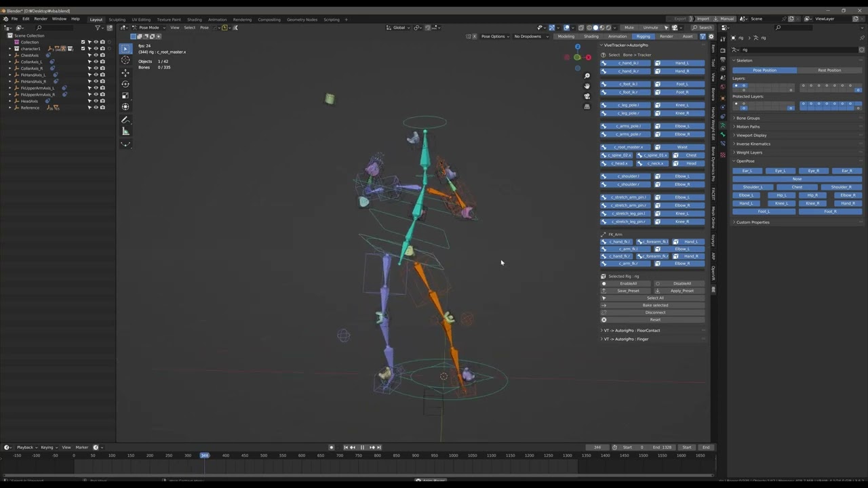Select the Breakdowner pose tool
This screenshot has height=488, width=868.
tap(125, 144)
